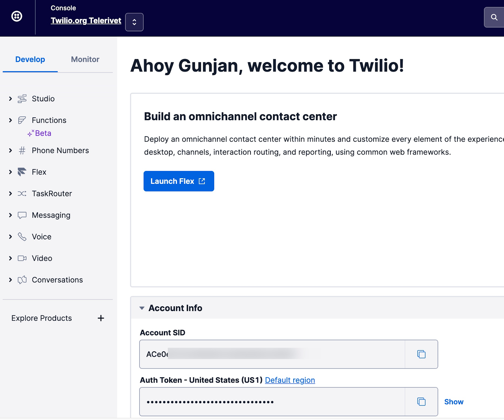Open the Voice sidebar item
504x420 pixels.
[42, 237]
